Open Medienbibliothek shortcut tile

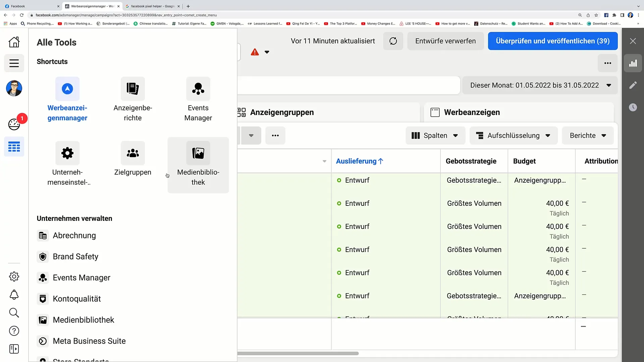(198, 165)
